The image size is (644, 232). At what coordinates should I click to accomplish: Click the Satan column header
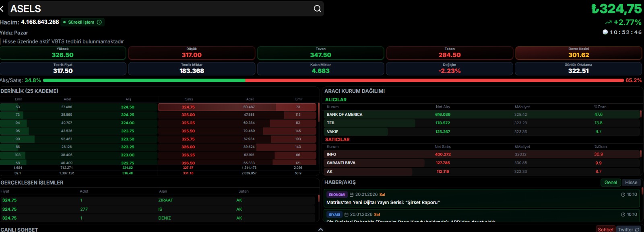244,191
